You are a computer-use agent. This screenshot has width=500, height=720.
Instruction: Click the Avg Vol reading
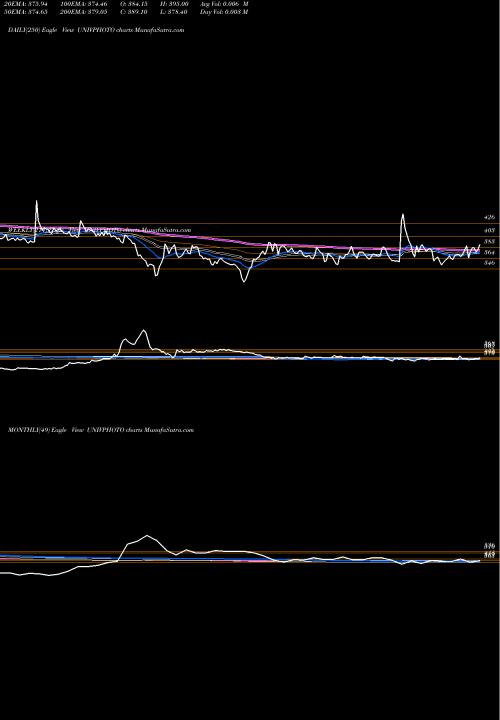pyautogui.click(x=224, y=3)
